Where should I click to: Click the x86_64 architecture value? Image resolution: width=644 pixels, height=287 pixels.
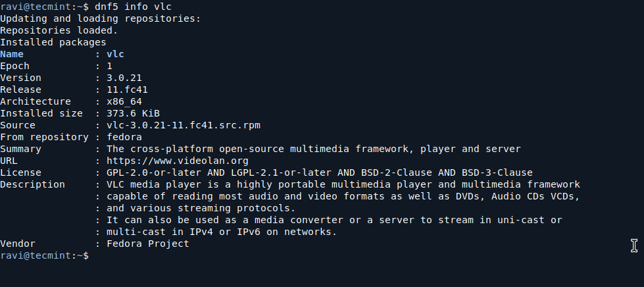click(x=123, y=101)
